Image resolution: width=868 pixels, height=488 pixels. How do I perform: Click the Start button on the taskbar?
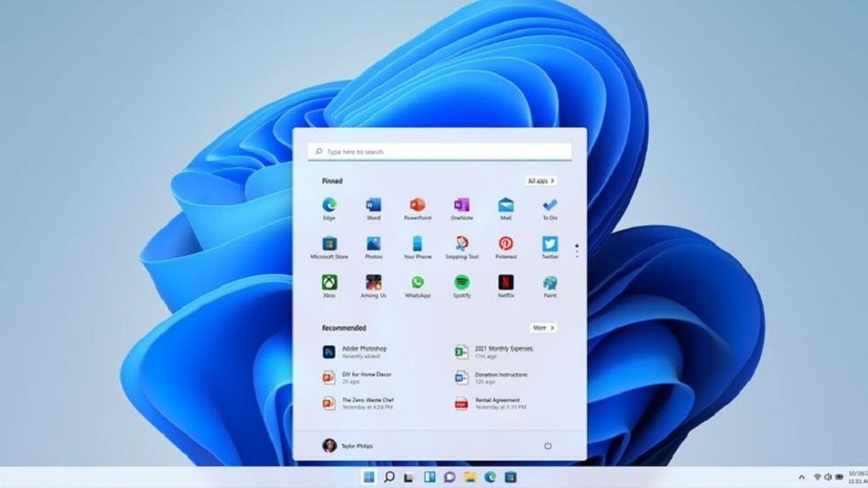[x=368, y=477]
